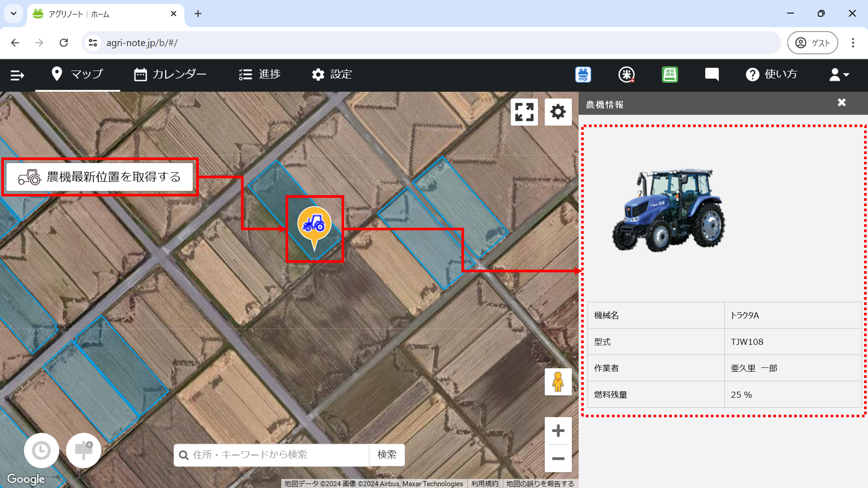Open the 使い方 help link
The image size is (868, 488).
click(771, 74)
